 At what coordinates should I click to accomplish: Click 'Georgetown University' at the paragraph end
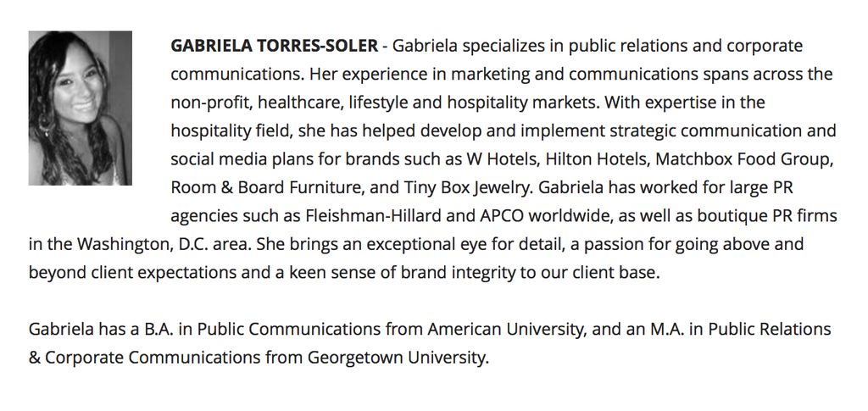(398, 358)
